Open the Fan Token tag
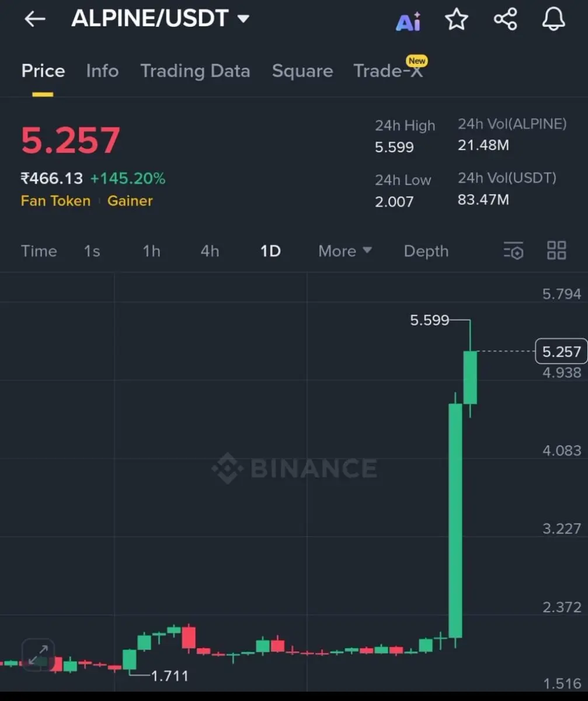Image resolution: width=588 pixels, height=701 pixels. pos(55,201)
